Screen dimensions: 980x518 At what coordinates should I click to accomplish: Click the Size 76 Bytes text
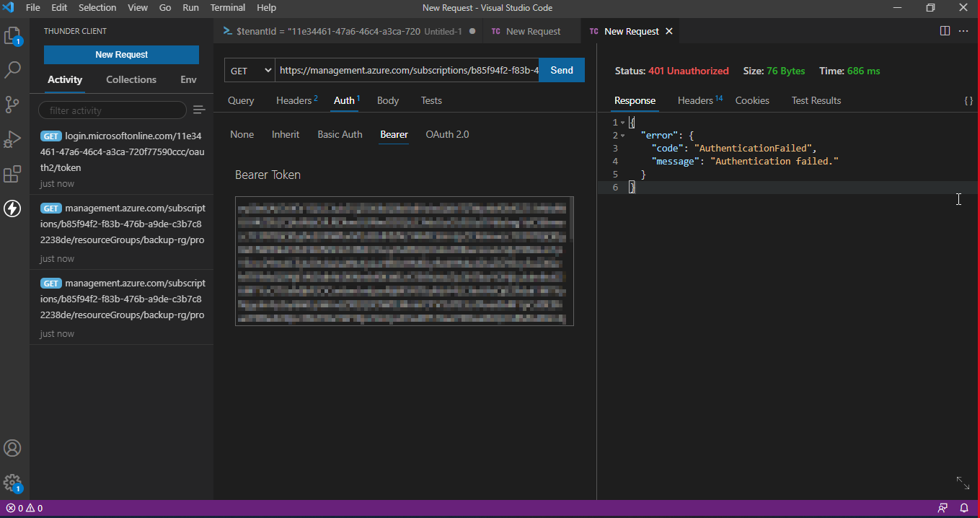(774, 71)
